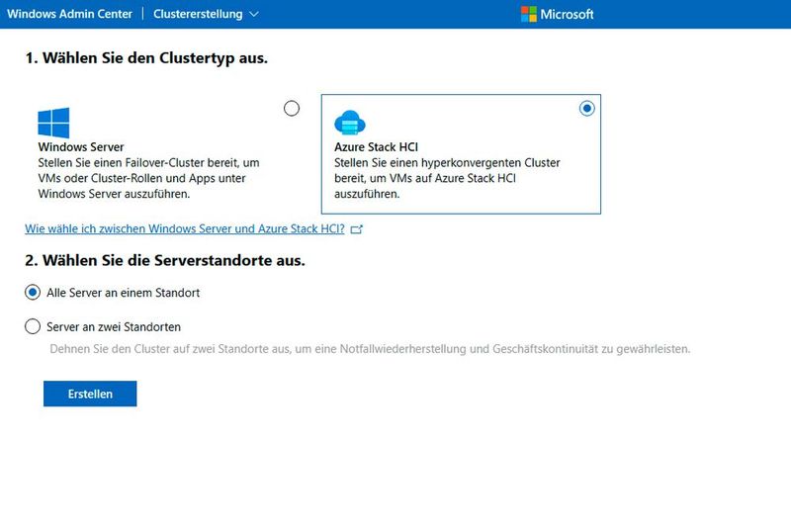Viewport: 791px width, 532px height.
Task: Go to Windows Admin Center home
Action: (x=69, y=14)
